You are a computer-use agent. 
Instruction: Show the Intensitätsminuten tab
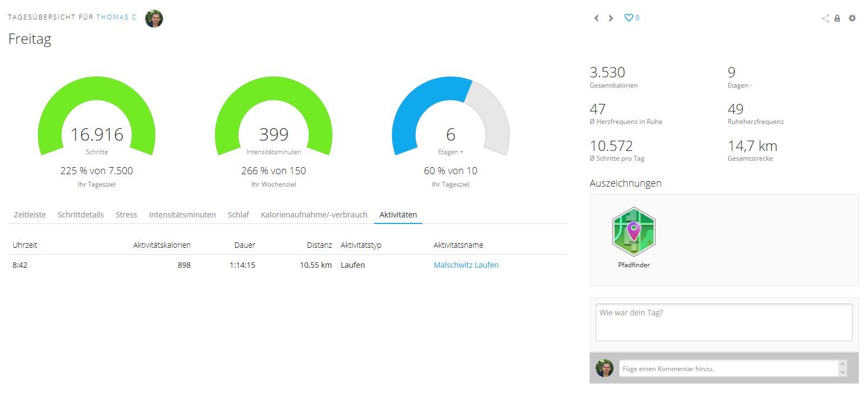182,215
